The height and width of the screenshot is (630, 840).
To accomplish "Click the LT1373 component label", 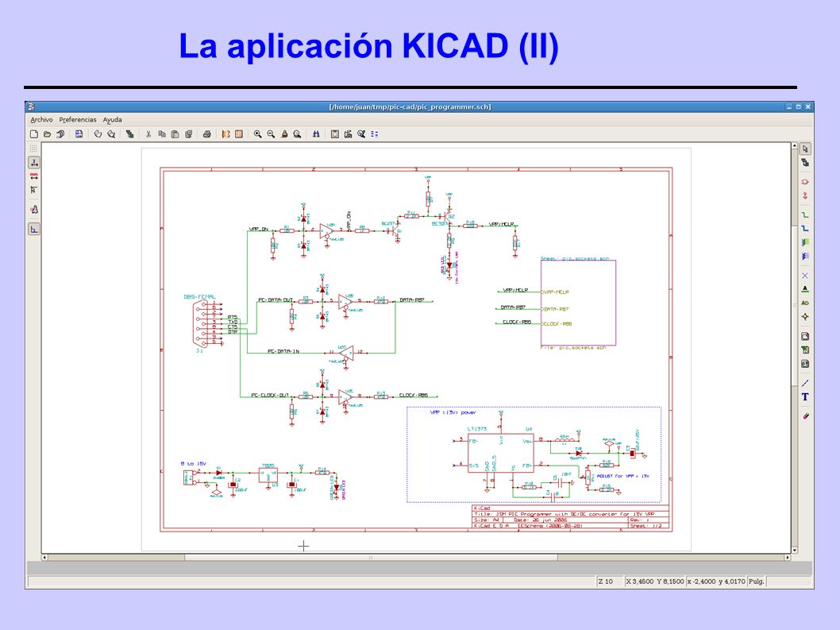I will [x=477, y=429].
